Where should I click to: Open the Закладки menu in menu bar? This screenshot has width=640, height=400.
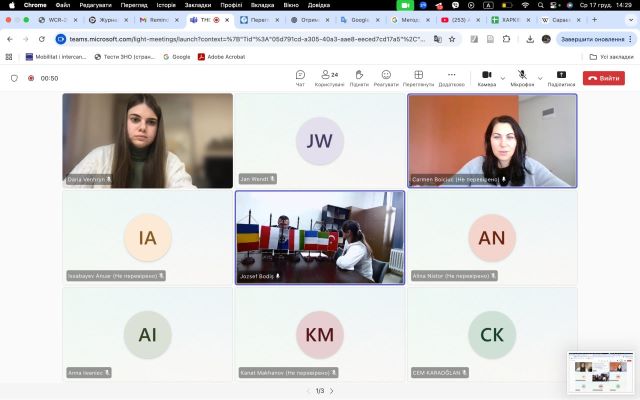(198, 5)
